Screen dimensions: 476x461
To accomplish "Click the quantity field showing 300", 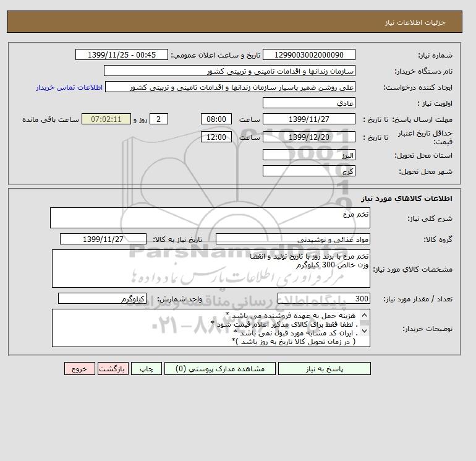I will click(323, 299).
